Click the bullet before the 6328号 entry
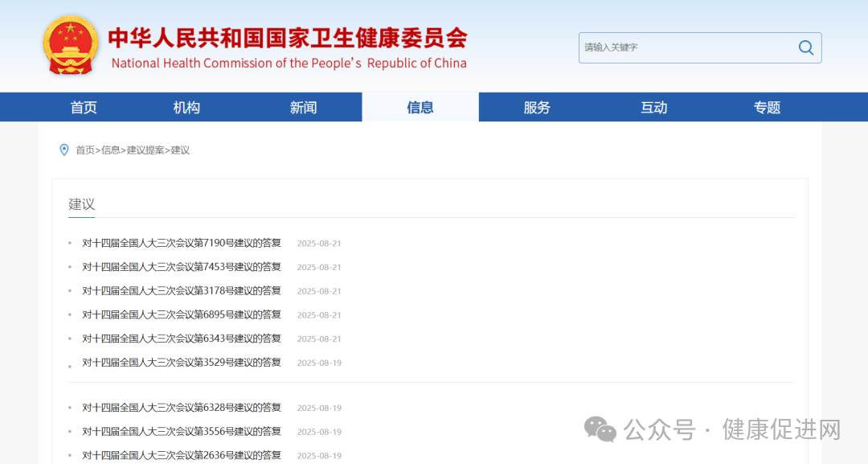 71,408
